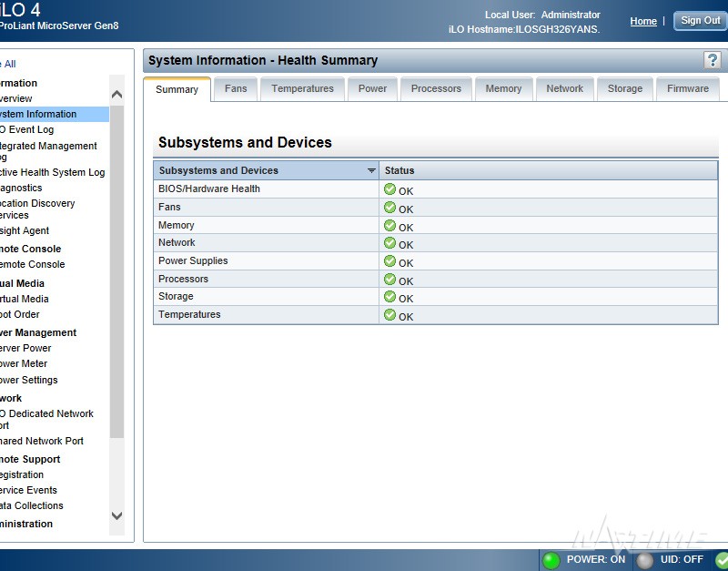Click the grey UID: OFF indicator
Viewport: 728px width, 571px height.
[x=644, y=560]
